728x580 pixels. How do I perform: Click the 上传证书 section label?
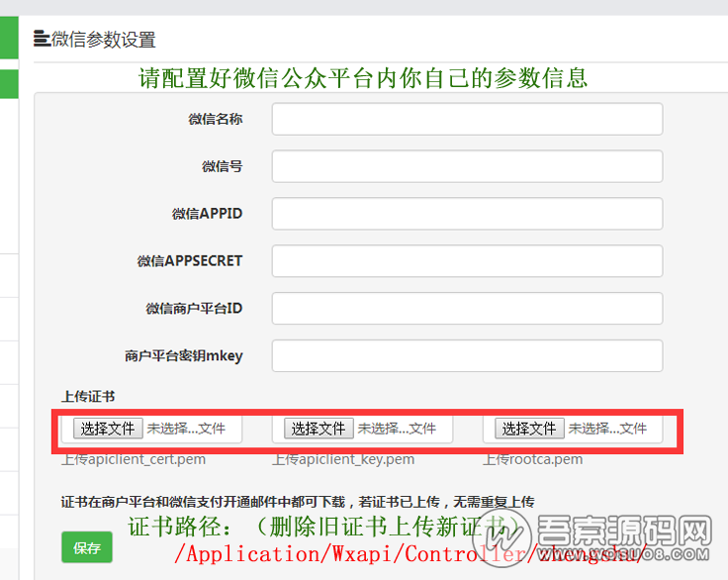[88, 397]
